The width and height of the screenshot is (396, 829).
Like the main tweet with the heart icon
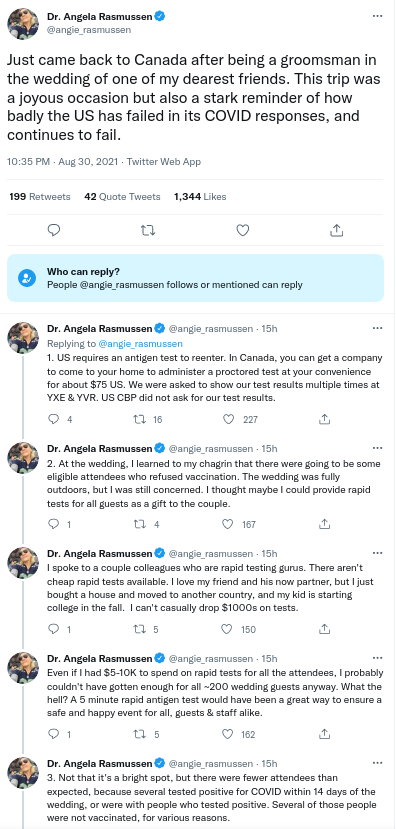(x=242, y=230)
